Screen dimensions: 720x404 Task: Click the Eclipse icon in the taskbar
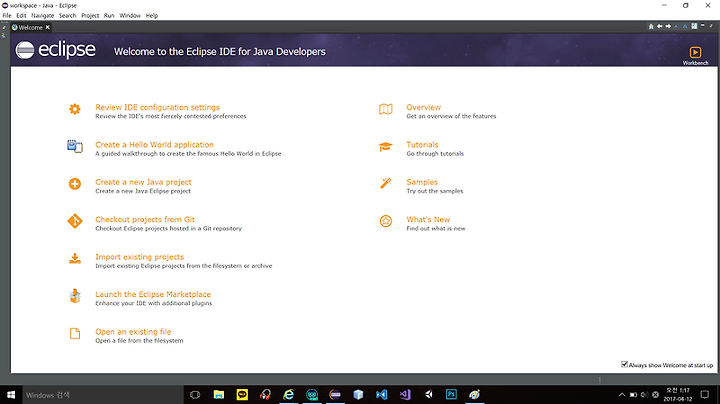(x=335, y=394)
